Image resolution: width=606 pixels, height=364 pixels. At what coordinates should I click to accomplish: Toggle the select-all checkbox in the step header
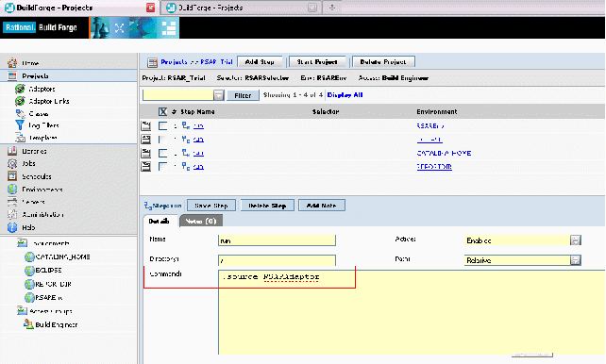click(x=162, y=111)
